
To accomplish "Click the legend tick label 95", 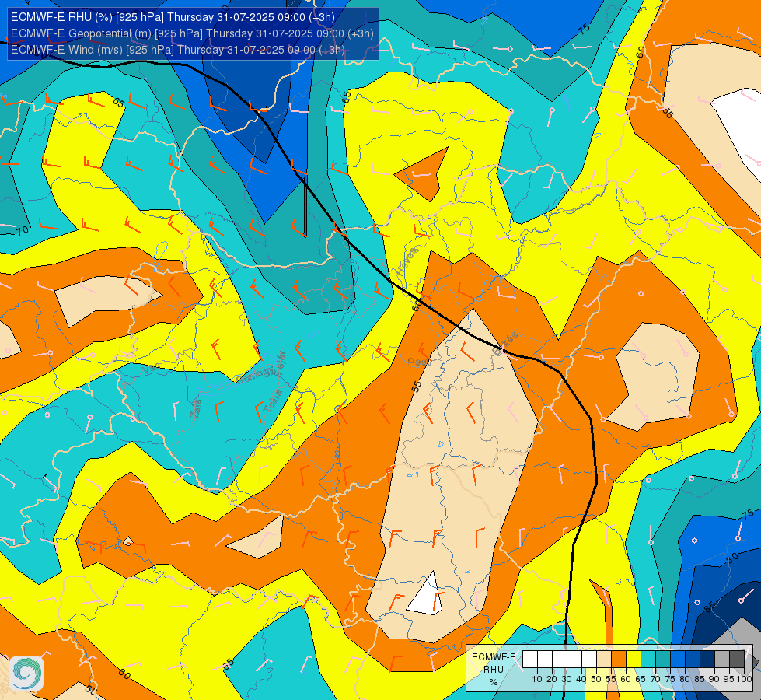I will click(729, 679).
